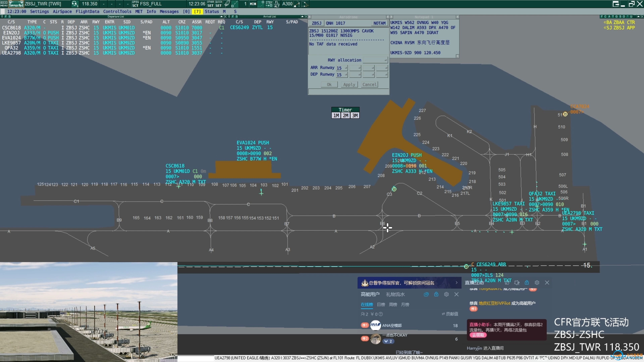This screenshot has width=644, height=362.
Task: Switch to the 日榜 tab
Action: [x=381, y=305]
